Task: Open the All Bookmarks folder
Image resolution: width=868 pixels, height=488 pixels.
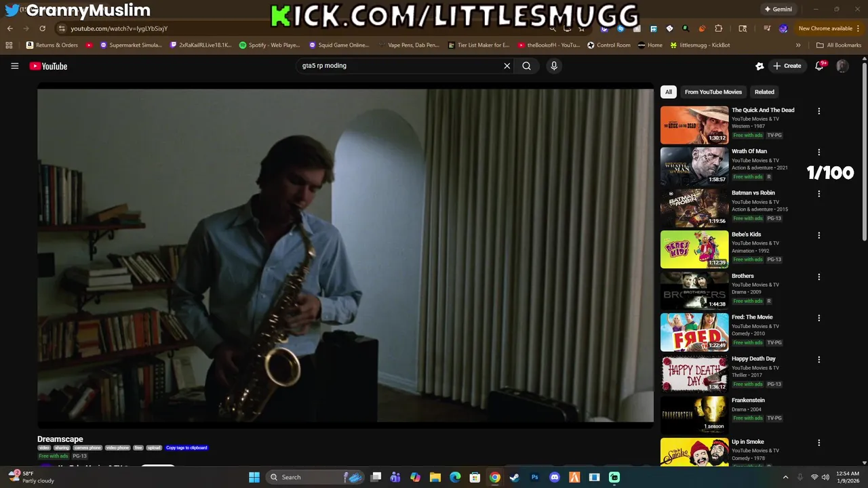Action: pos(839,45)
